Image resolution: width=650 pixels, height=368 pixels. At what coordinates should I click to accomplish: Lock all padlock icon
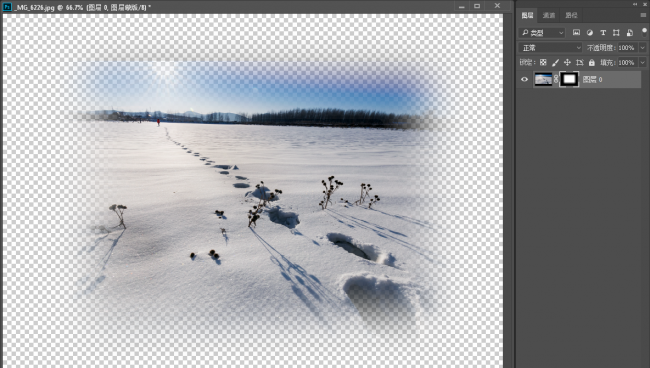click(x=592, y=63)
